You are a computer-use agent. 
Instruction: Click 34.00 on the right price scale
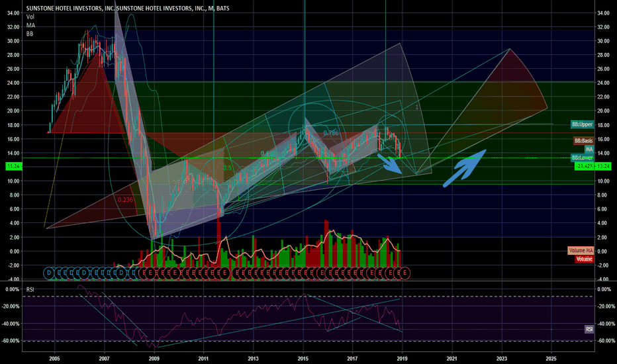pos(603,13)
